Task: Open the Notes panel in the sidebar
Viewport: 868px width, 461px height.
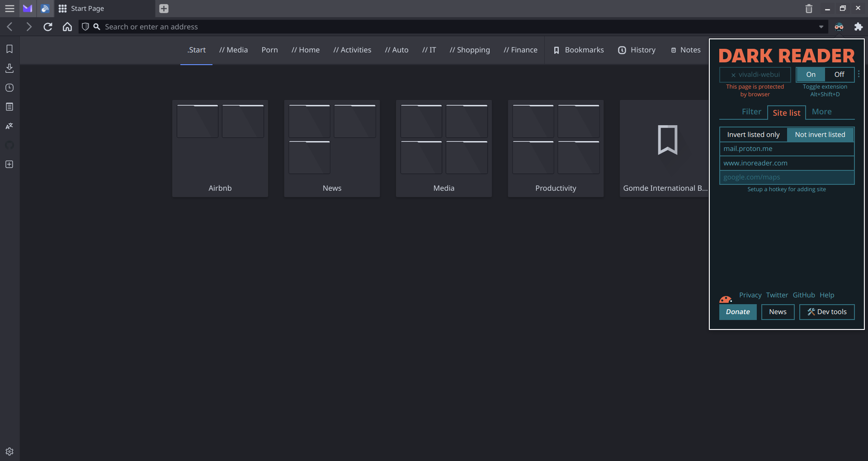Action: (x=9, y=107)
